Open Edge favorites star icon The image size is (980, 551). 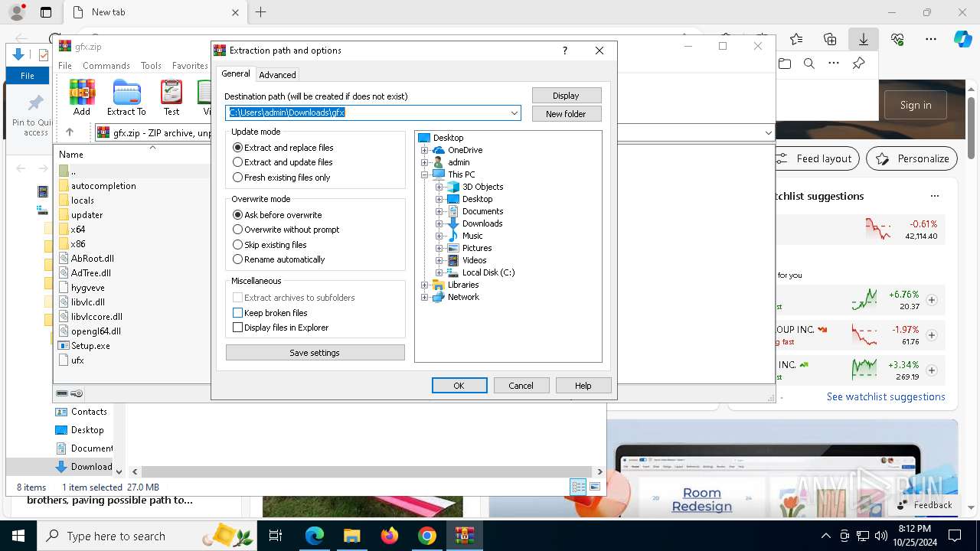point(796,39)
